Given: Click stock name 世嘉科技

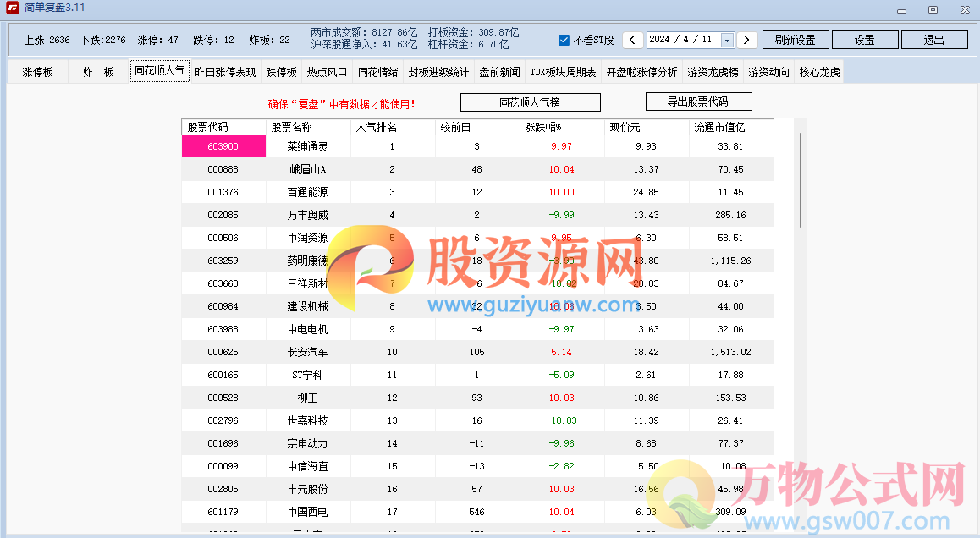Looking at the screenshot, I should (307, 420).
